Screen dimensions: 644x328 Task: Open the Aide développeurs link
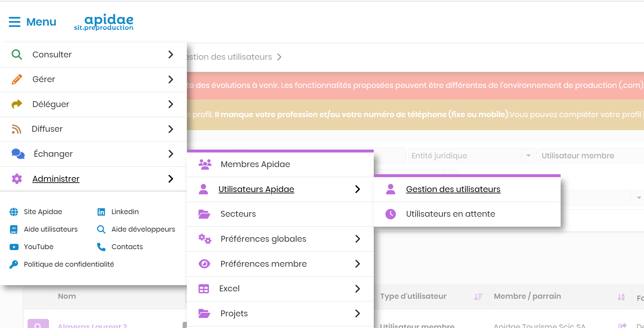click(x=143, y=229)
